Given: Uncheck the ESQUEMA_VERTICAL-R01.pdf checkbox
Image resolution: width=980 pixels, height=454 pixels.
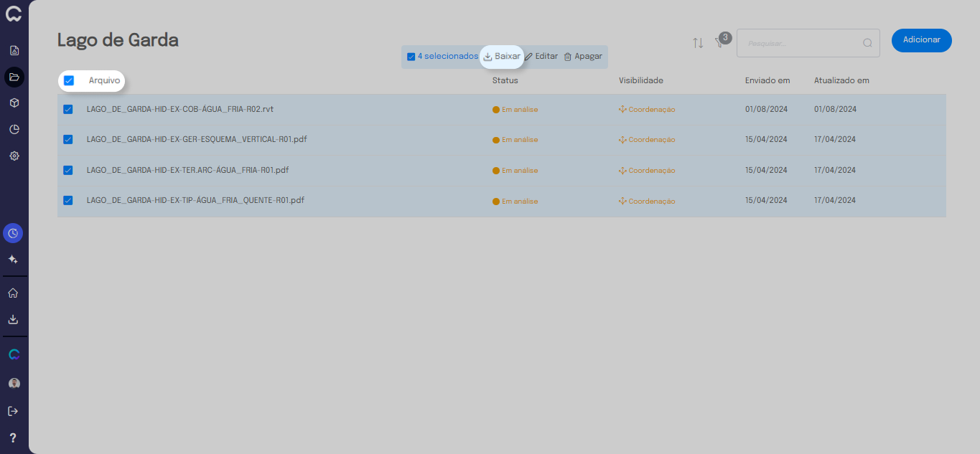Looking at the screenshot, I should pos(68,139).
